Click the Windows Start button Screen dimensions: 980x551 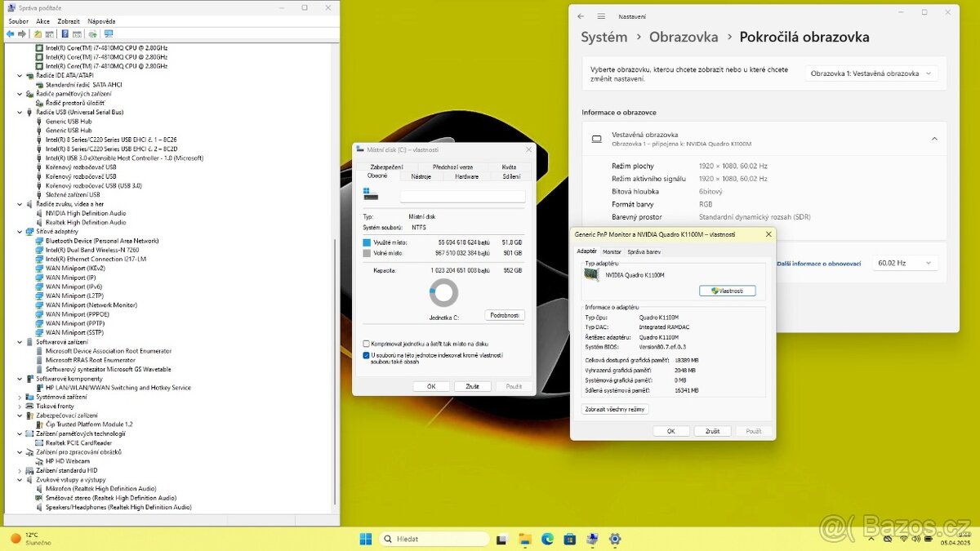click(366, 539)
